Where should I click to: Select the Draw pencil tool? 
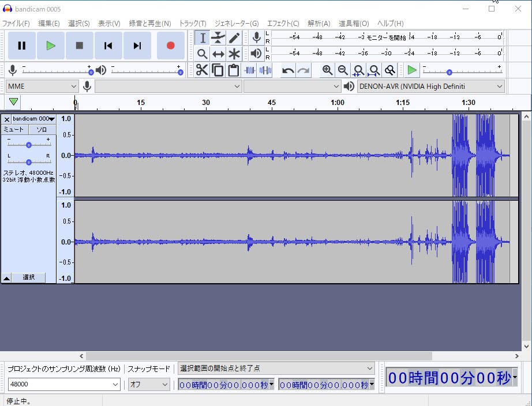pos(234,38)
